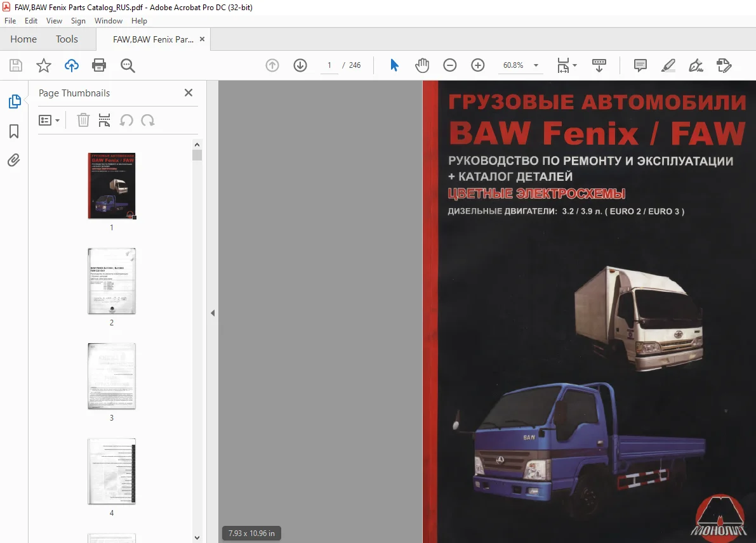Click Fit page display icon
The height and width of the screenshot is (543, 756).
pyautogui.click(x=562, y=65)
